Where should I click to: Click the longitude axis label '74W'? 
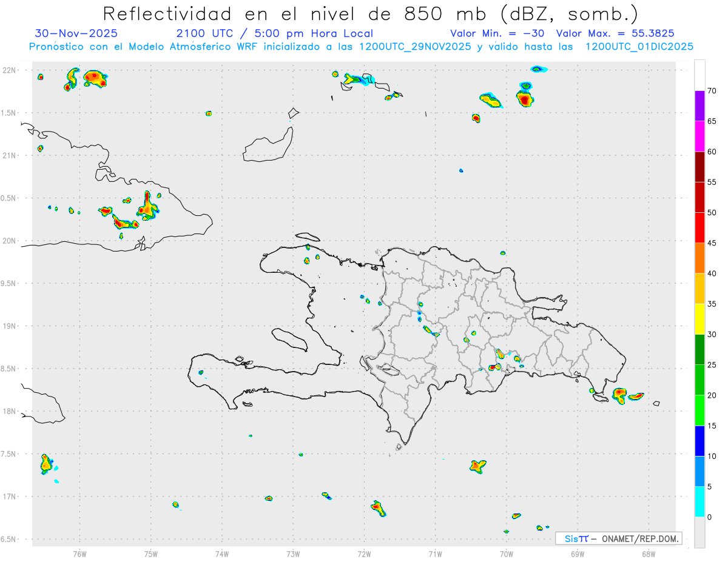click(222, 554)
